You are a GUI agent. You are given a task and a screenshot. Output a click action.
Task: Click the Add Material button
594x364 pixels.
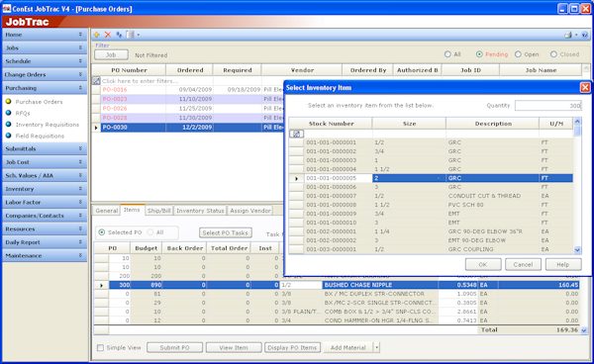point(348,347)
